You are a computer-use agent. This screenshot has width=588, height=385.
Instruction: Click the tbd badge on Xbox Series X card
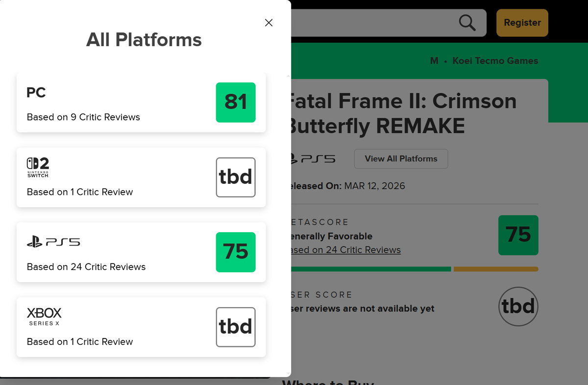pos(236,327)
